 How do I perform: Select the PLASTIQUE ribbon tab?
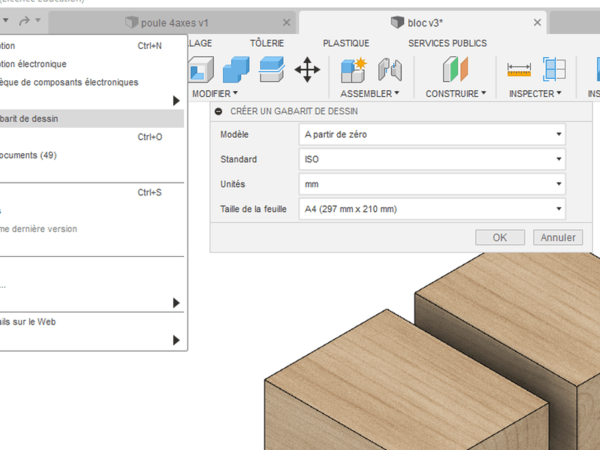(x=345, y=43)
